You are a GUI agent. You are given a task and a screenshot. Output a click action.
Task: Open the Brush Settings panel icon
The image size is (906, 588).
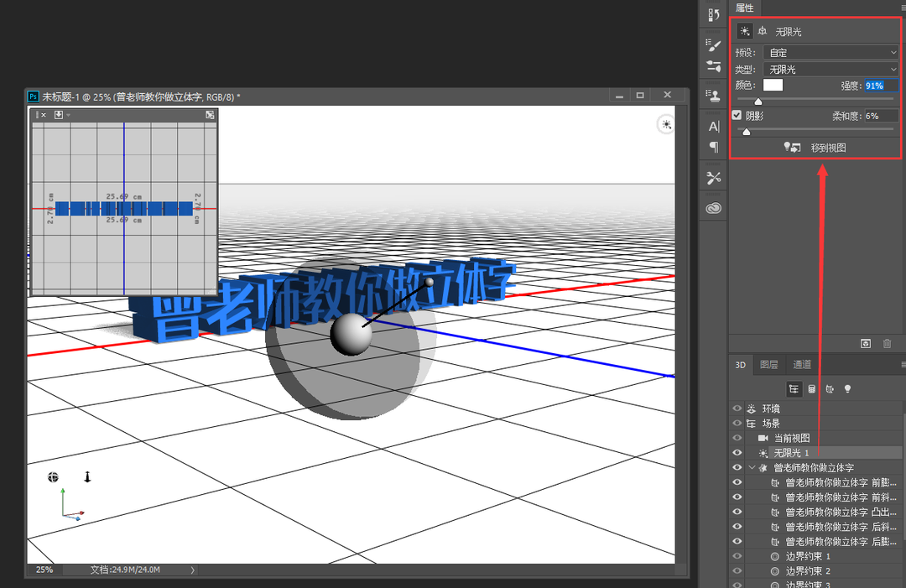click(714, 66)
